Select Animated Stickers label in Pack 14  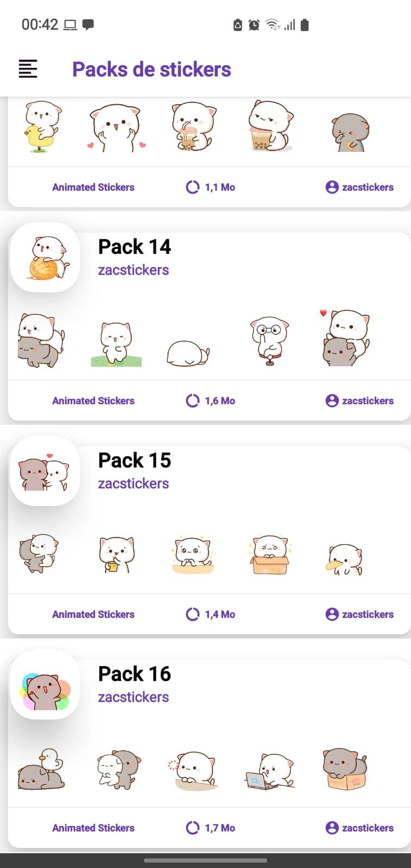pos(93,401)
